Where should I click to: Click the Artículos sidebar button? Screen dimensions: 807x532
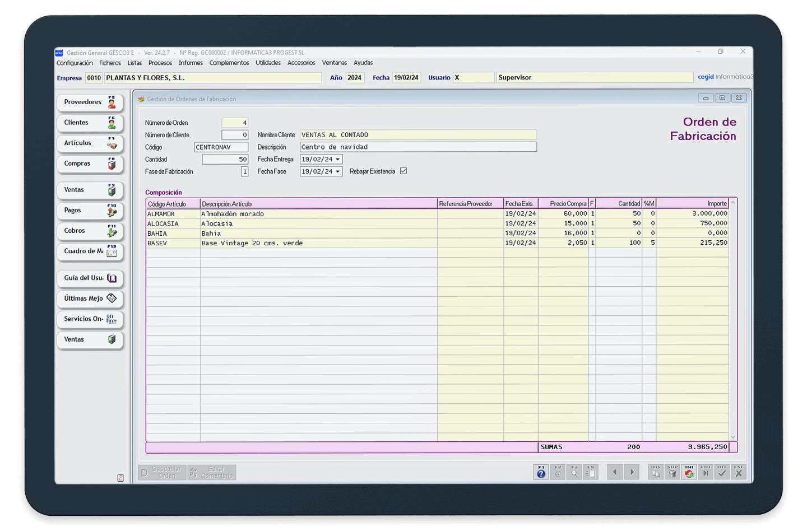coord(90,143)
